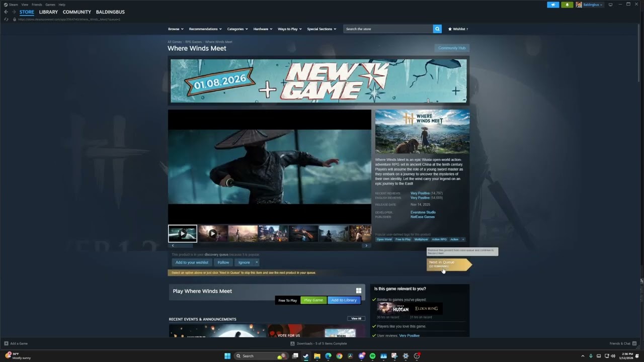This screenshot has height=362, width=644.
Task: Click the plus icon after Action tag
Action: click(463, 239)
